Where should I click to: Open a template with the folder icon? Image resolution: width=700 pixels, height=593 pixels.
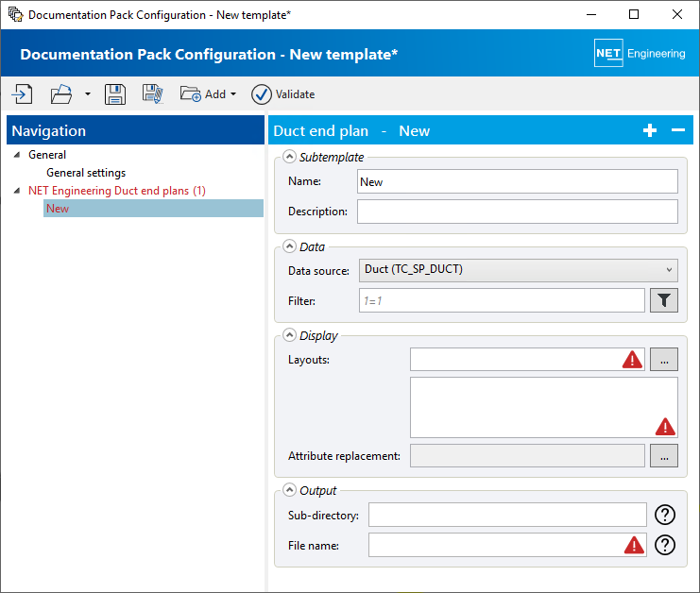(x=61, y=94)
